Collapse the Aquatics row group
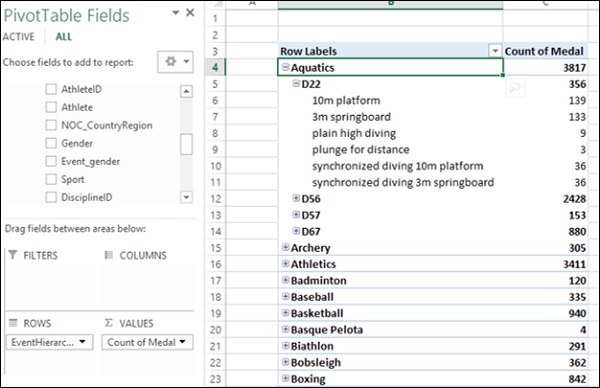 285,67
